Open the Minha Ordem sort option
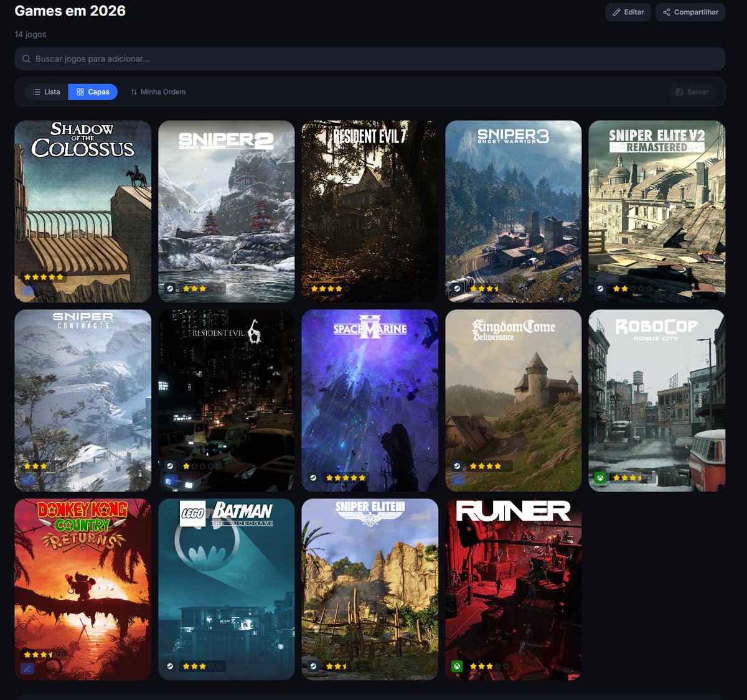 pos(158,92)
